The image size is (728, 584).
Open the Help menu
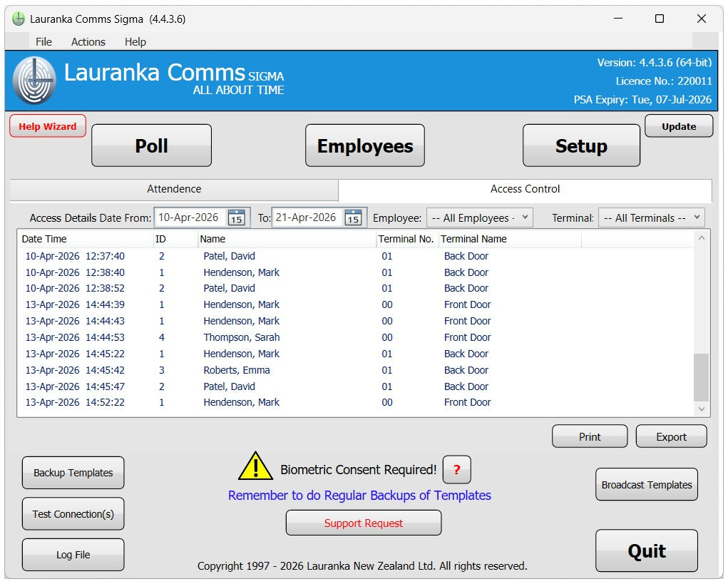(x=135, y=42)
